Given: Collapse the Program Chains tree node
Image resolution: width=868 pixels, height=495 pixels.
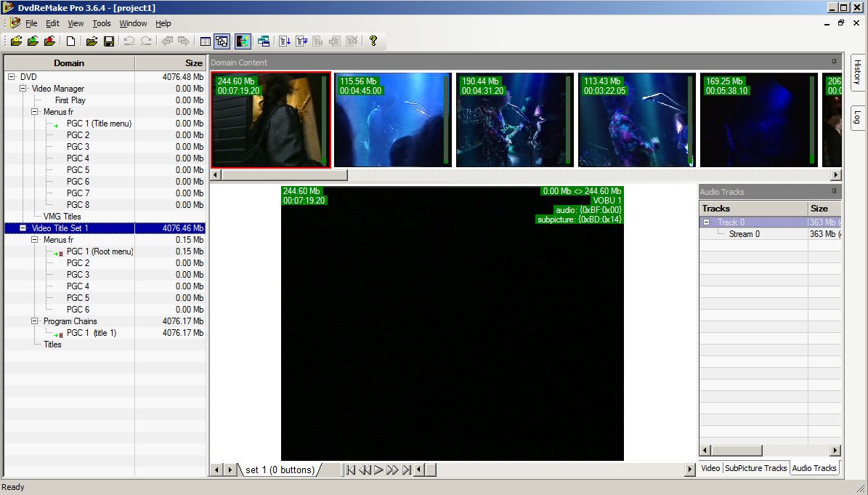Looking at the screenshot, I should coord(35,321).
